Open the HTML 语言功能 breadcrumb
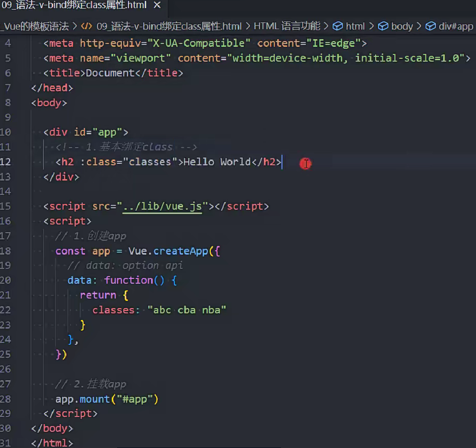 [x=287, y=26]
